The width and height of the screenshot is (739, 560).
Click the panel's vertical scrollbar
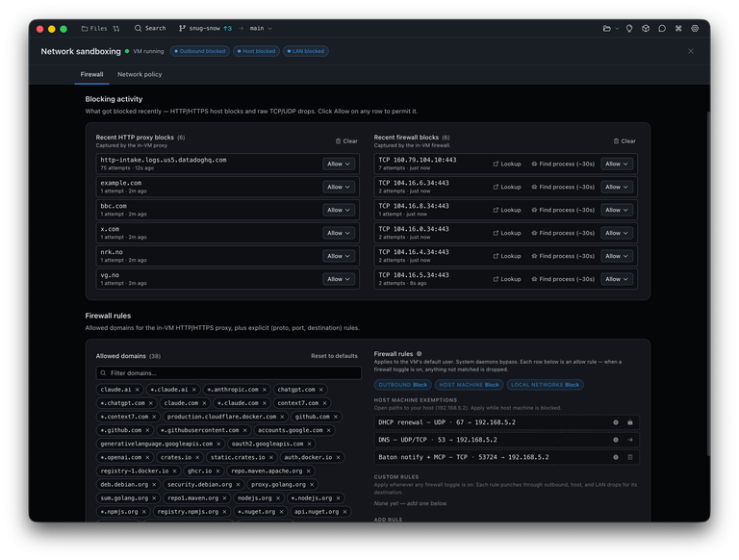pos(708,283)
